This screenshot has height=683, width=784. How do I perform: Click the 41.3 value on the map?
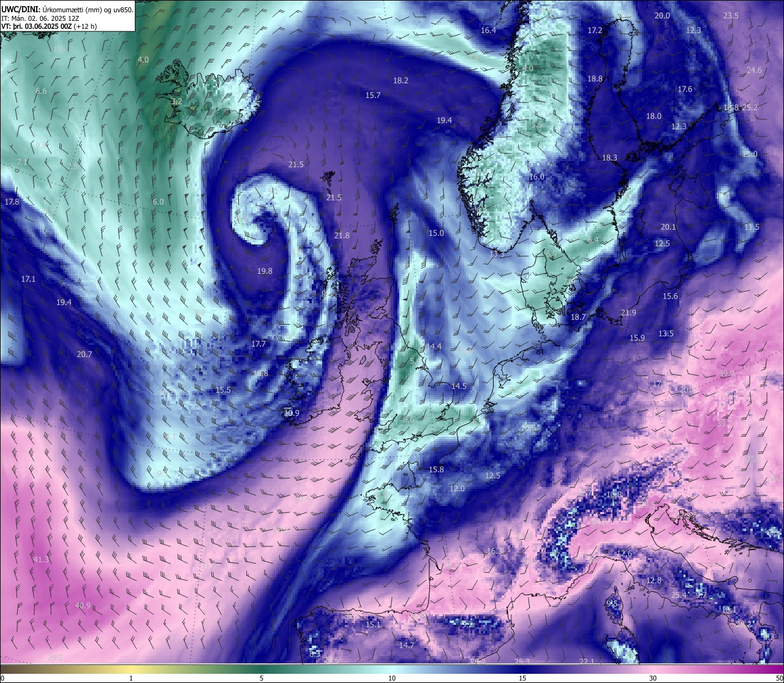click(x=41, y=559)
